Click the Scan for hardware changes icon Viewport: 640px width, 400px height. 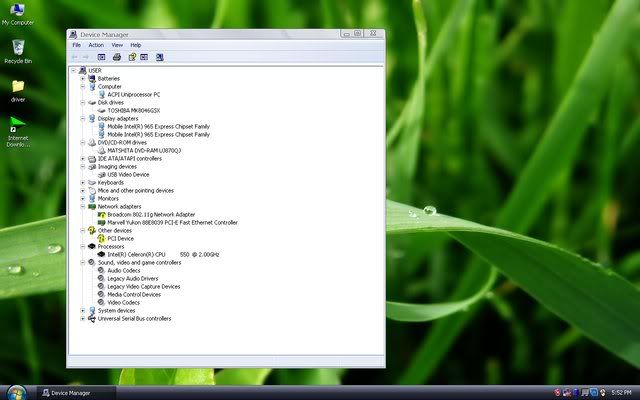160,57
